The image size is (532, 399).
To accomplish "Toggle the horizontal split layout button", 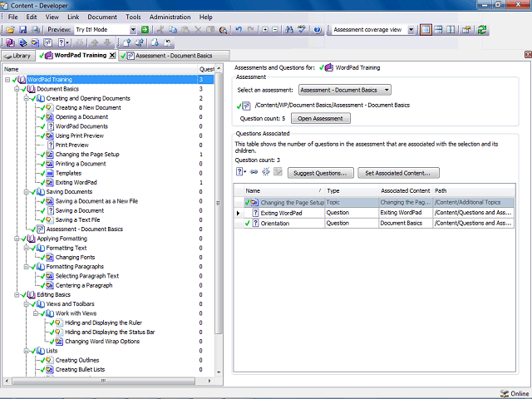I will (438, 30).
